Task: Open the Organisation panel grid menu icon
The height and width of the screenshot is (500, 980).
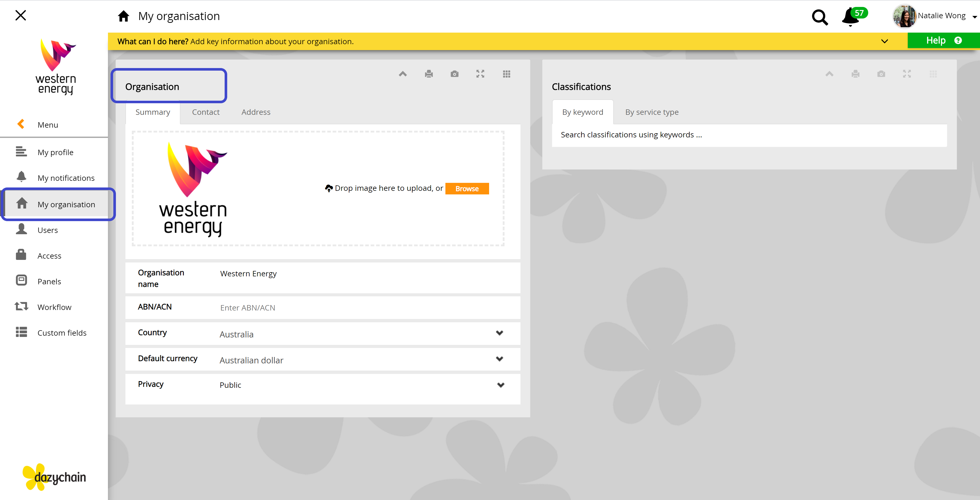Action: [x=506, y=74]
